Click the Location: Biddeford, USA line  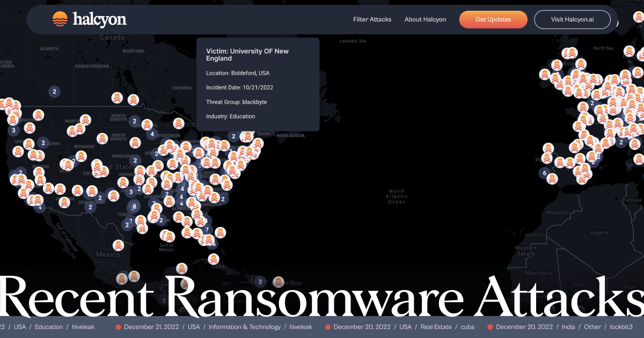click(x=238, y=73)
